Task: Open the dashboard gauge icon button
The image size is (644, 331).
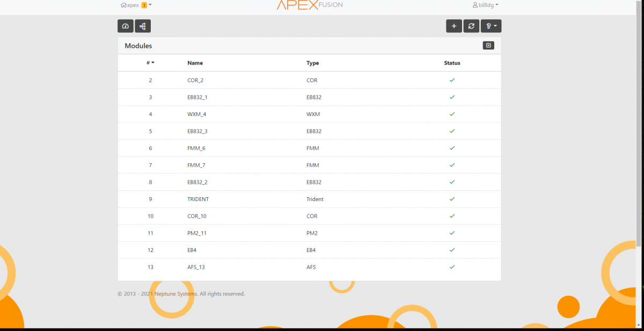Action: coord(126,26)
